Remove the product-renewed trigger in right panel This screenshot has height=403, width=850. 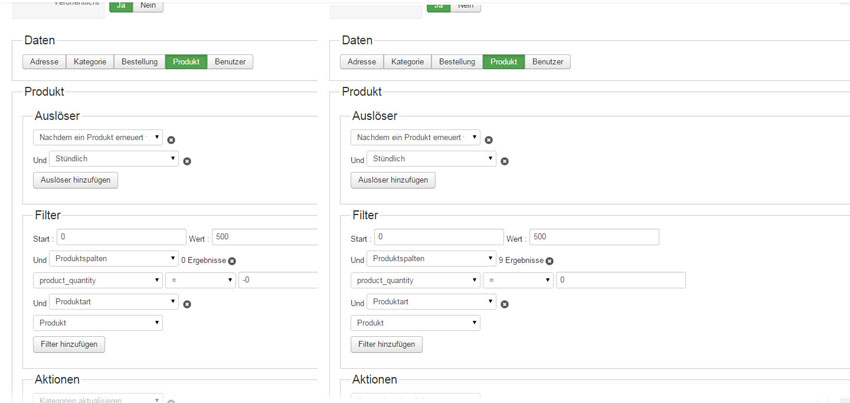click(488, 140)
